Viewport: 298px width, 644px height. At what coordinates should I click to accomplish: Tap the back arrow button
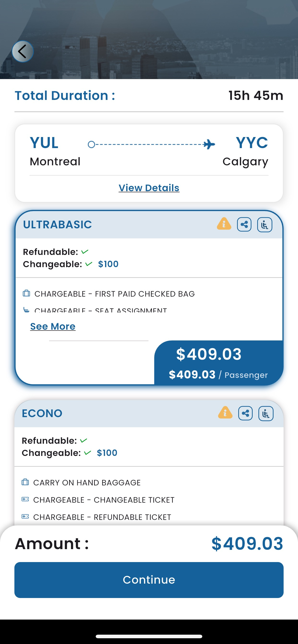coord(23,52)
